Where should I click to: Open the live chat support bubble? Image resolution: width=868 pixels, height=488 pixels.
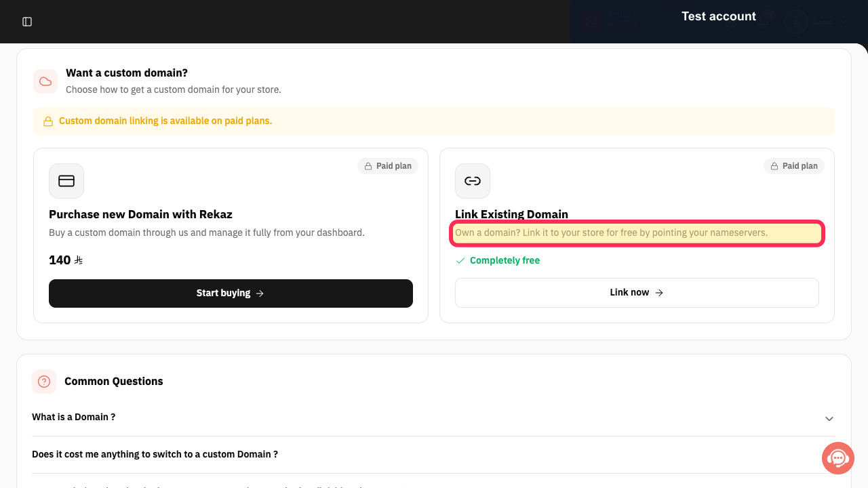pyautogui.click(x=838, y=458)
